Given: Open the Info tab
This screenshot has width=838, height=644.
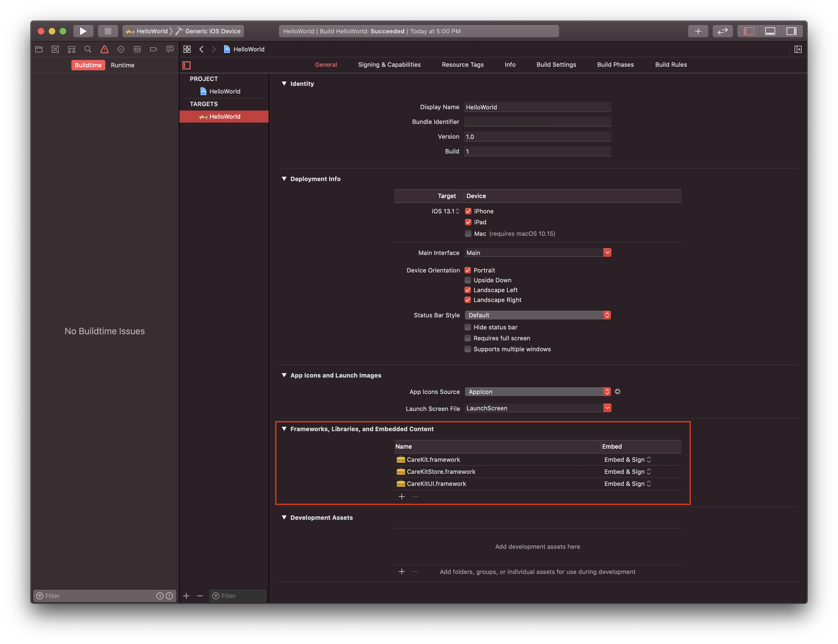Looking at the screenshot, I should [510, 65].
